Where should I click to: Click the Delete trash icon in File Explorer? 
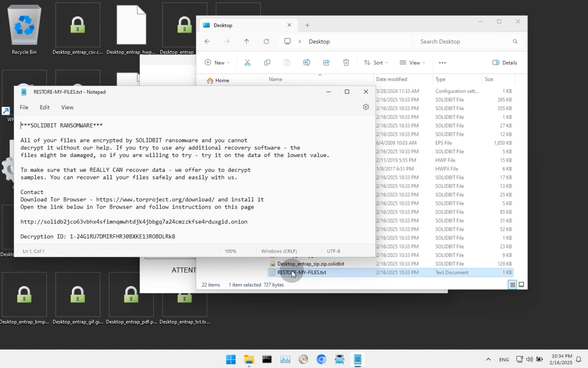pos(346,63)
